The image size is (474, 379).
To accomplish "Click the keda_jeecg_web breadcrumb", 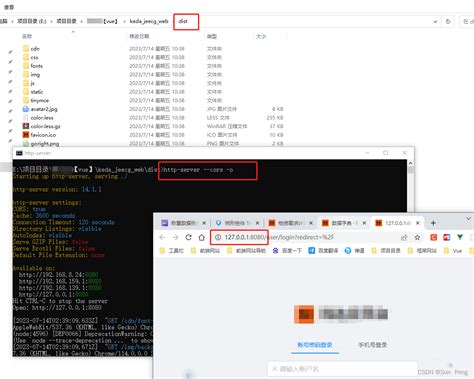I will (149, 21).
